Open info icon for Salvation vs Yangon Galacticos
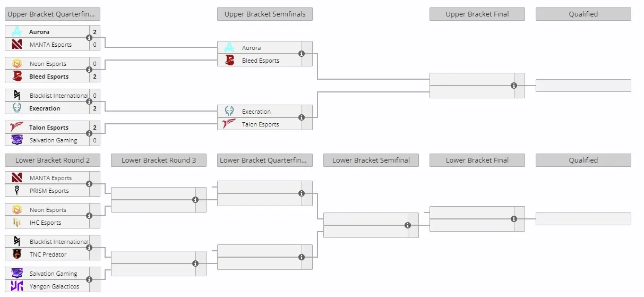 pyautogui.click(x=89, y=279)
